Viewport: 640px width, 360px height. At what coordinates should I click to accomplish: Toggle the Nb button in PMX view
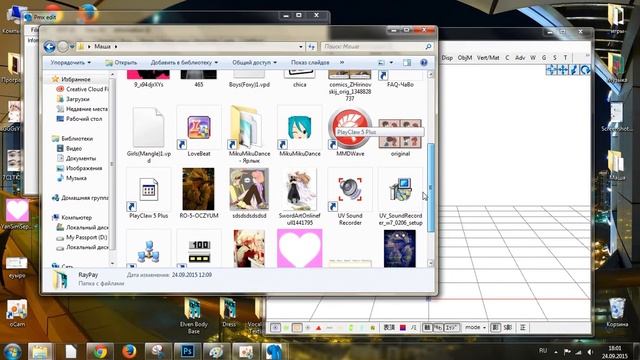point(438,327)
